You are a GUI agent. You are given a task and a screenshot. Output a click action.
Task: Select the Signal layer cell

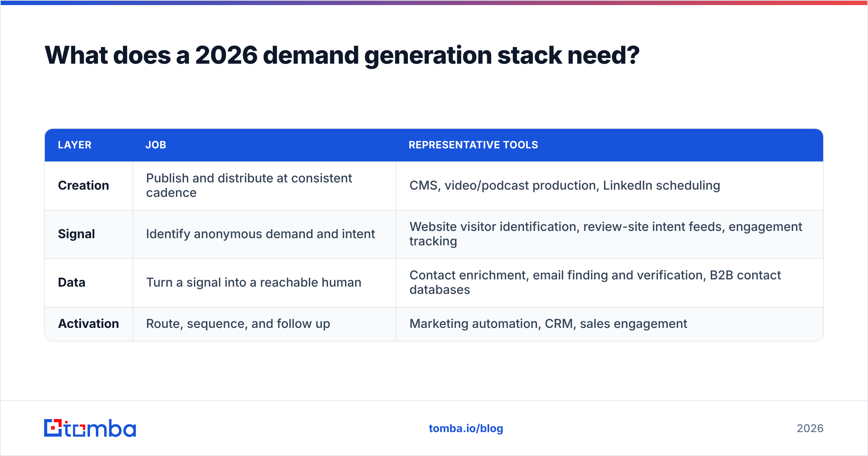coord(89,235)
